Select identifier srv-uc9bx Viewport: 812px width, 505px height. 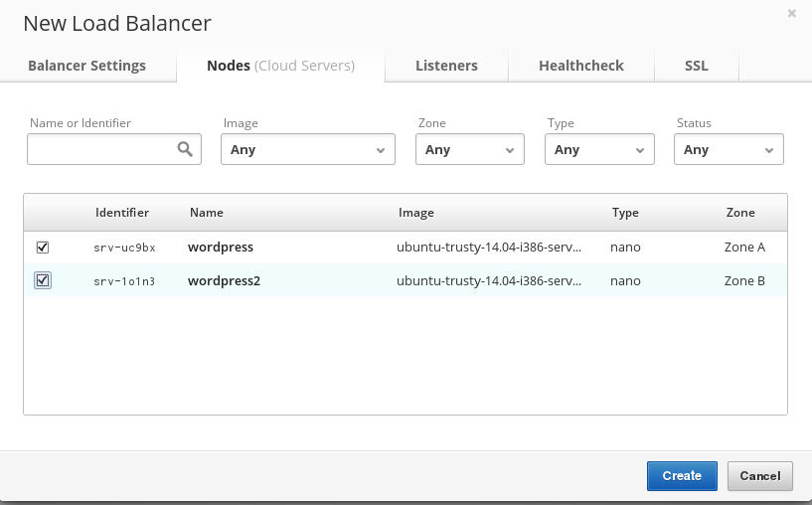tap(124, 248)
